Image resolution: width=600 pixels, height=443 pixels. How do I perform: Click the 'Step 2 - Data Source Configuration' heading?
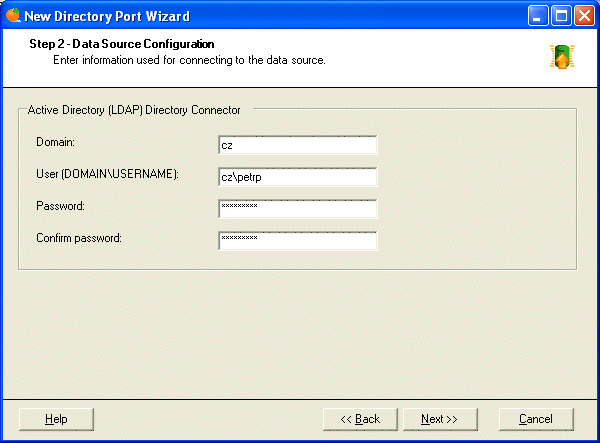click(x=122, y=44)
